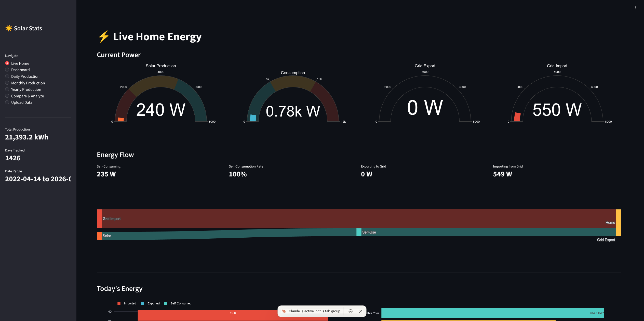644x321 pixels.
Task: Open the three-dot app menu
Action: (636, 7)
